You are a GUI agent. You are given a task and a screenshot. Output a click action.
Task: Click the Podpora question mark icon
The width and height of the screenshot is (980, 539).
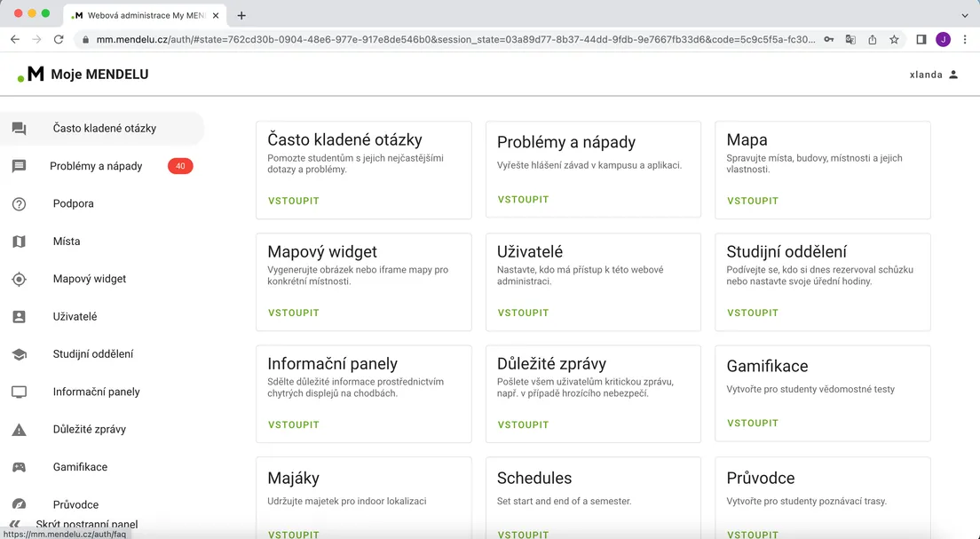click(20, 204)
